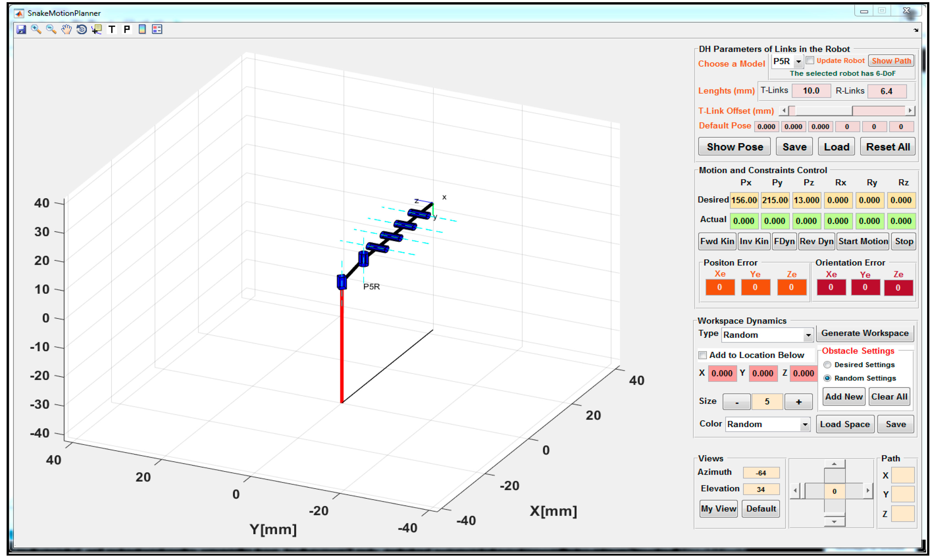Viewport: 934px width, 560px height.
Task: Click the T toolbar icon
Action: (x=112, y=29)
